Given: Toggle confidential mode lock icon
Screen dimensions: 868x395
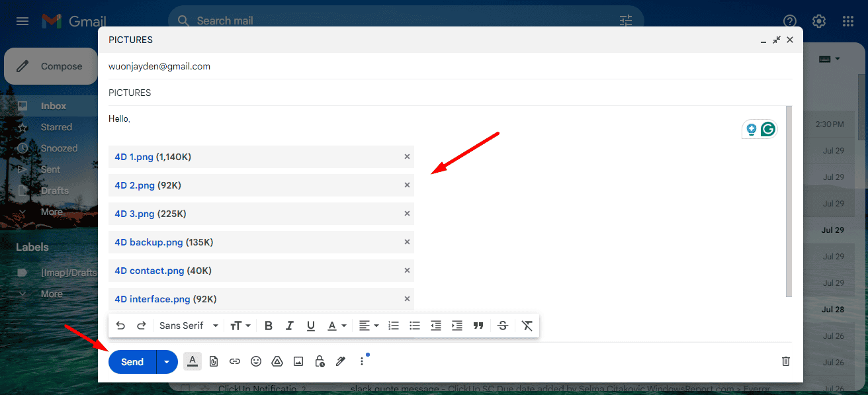Looking at the screenshot, I should click(320, 361).
